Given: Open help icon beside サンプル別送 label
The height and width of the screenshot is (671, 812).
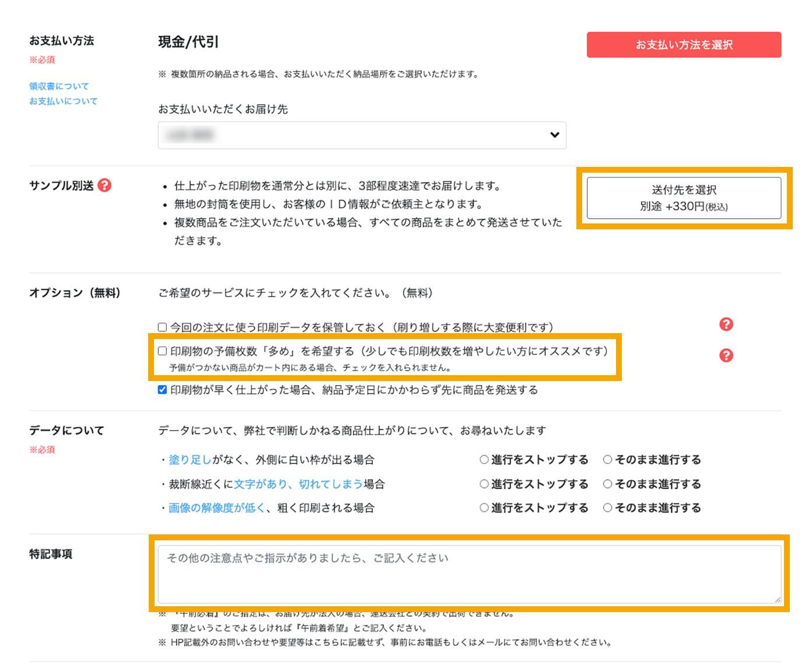Looking at the screenshot, I should point(104,186).
